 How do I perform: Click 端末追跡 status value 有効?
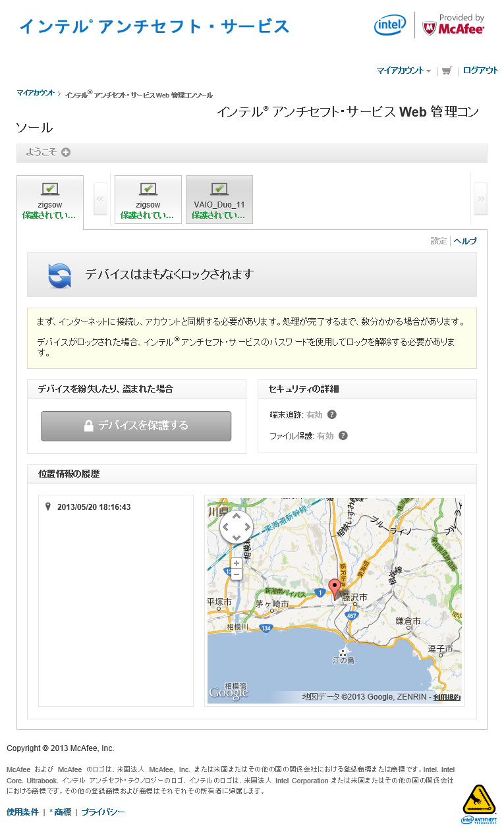tap(314, 414)
